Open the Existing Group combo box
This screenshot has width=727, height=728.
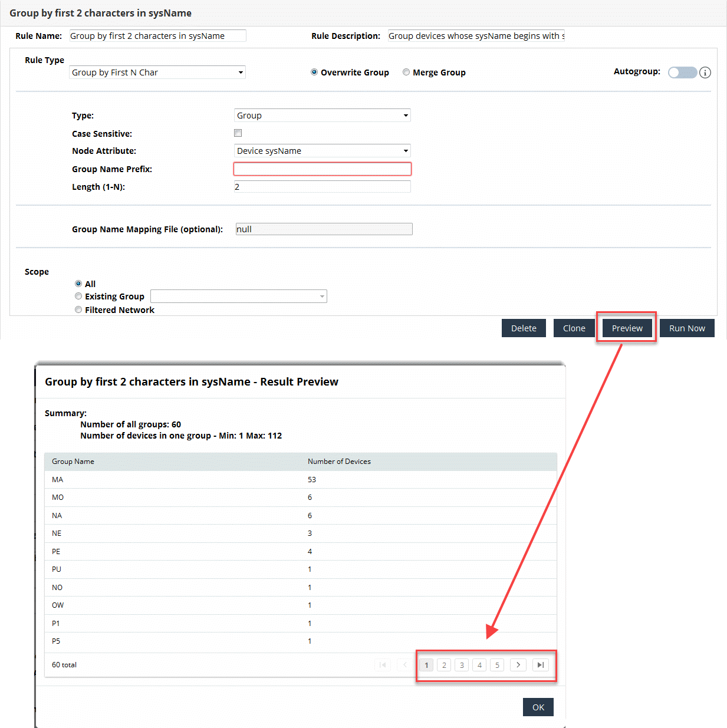238,297
